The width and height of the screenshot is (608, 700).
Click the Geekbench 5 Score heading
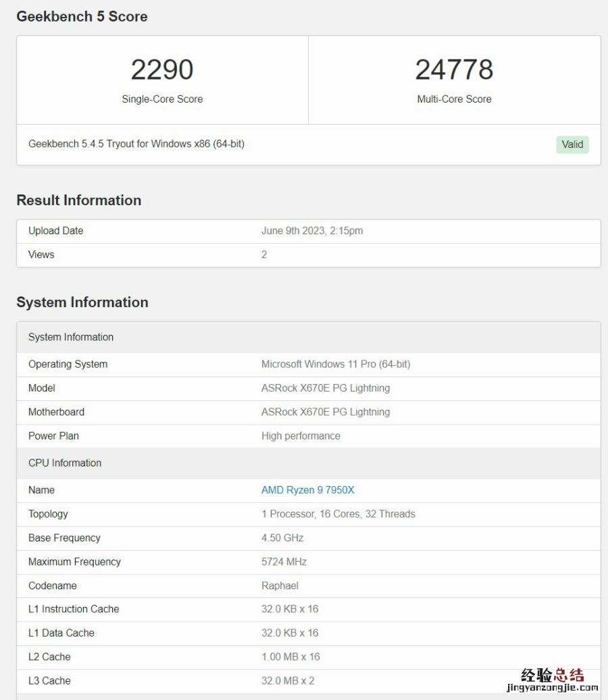pos(82,16)
